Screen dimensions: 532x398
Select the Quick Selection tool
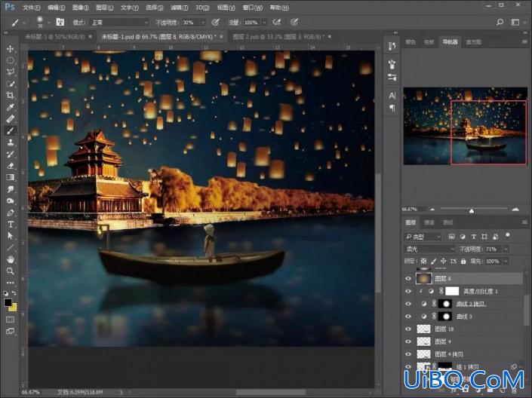pos(10,84)
